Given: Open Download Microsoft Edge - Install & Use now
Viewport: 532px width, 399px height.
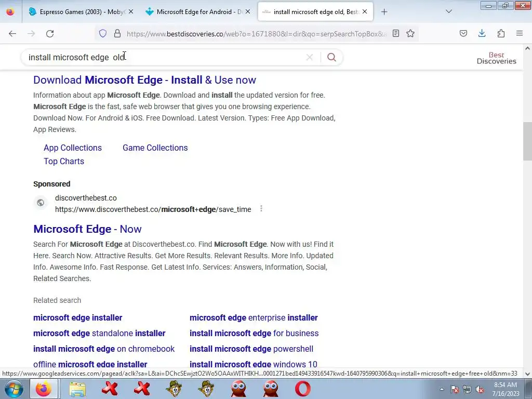Looking at the screenshot, I should [144, 80].
